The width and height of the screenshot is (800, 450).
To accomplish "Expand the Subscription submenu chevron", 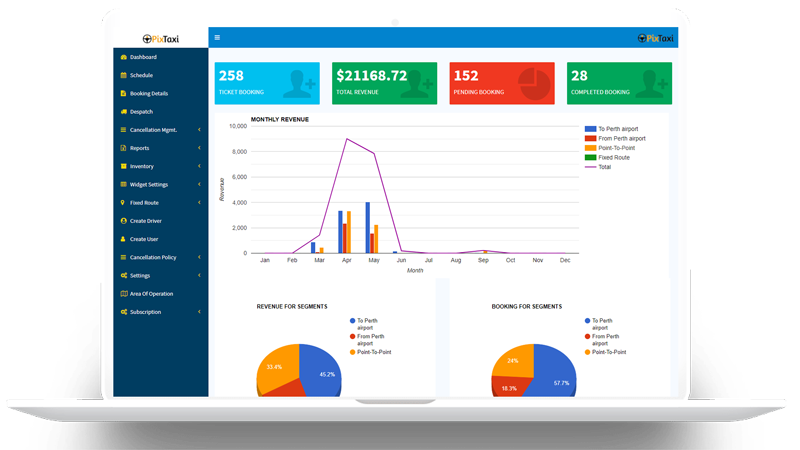I will (x=199, y=312).
